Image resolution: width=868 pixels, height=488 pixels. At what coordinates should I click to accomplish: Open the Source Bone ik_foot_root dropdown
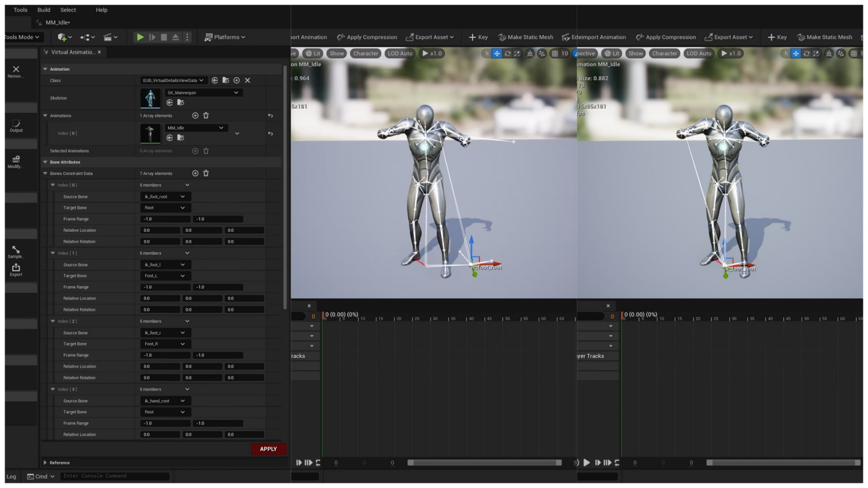(x=165, y=197)
